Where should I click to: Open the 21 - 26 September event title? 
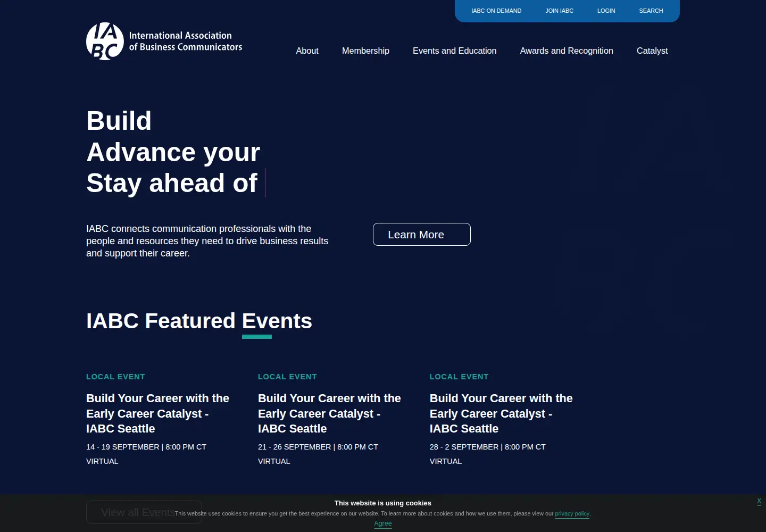[329, 413]
